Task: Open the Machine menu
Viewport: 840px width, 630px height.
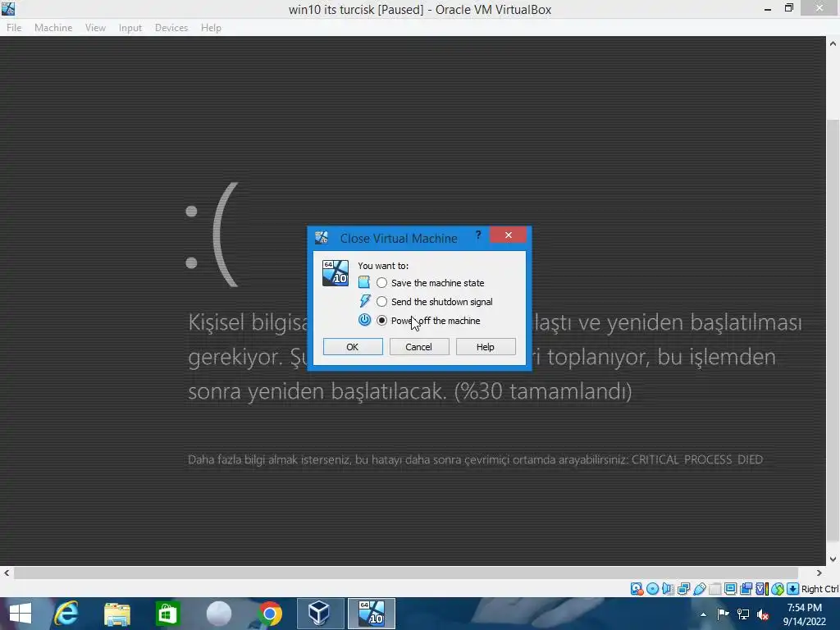Action: (53, 28)
